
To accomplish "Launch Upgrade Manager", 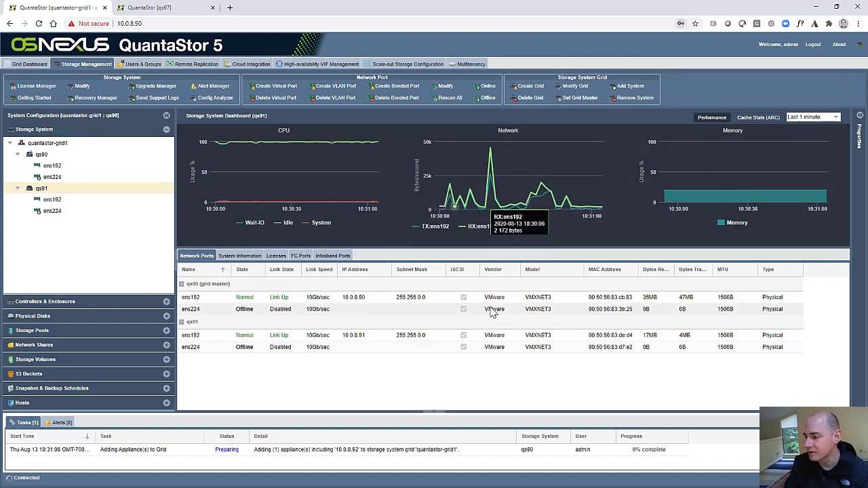I will tap(152, 86).
